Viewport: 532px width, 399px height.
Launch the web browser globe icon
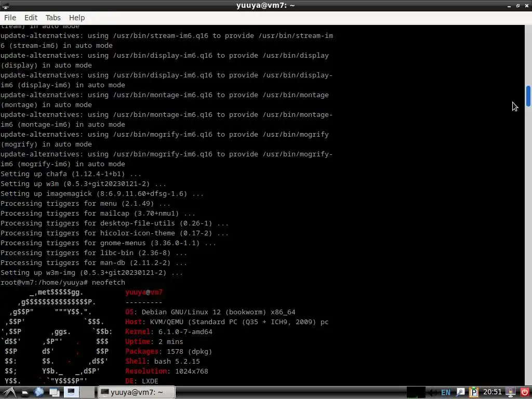[38, 392]
